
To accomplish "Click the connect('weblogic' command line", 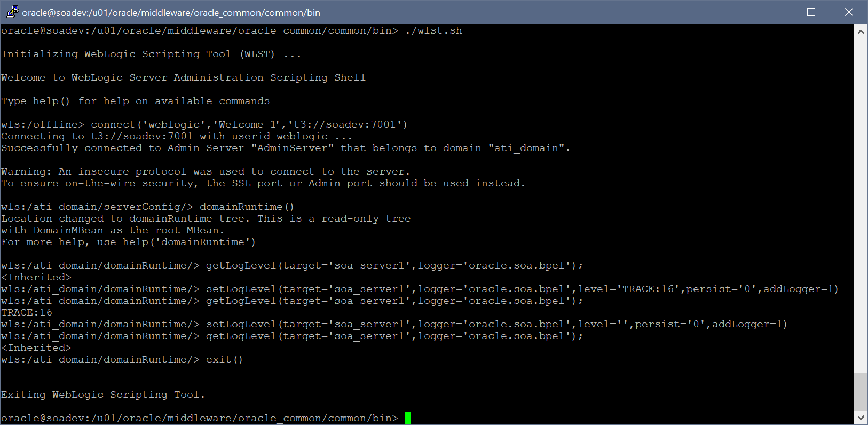I will coord(249,124).
